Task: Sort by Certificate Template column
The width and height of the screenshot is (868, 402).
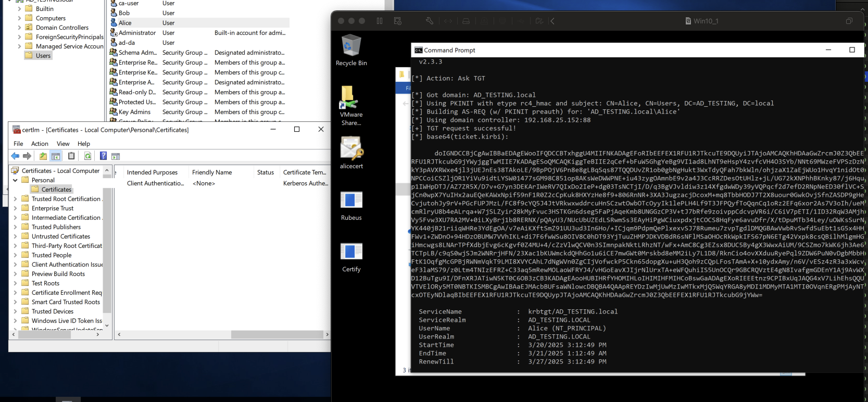Action: tap(305, 172)
